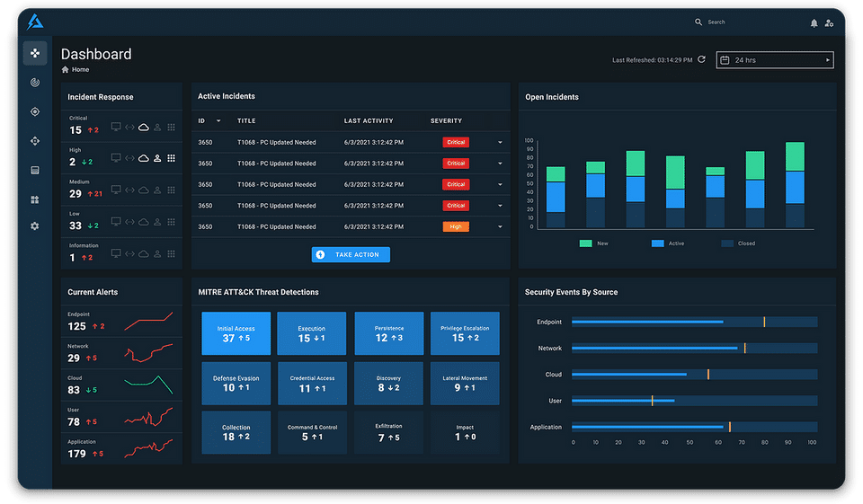The image size is (863, 504).
Task: Open the settings gear in sidebar
Action: click(35, 226)
